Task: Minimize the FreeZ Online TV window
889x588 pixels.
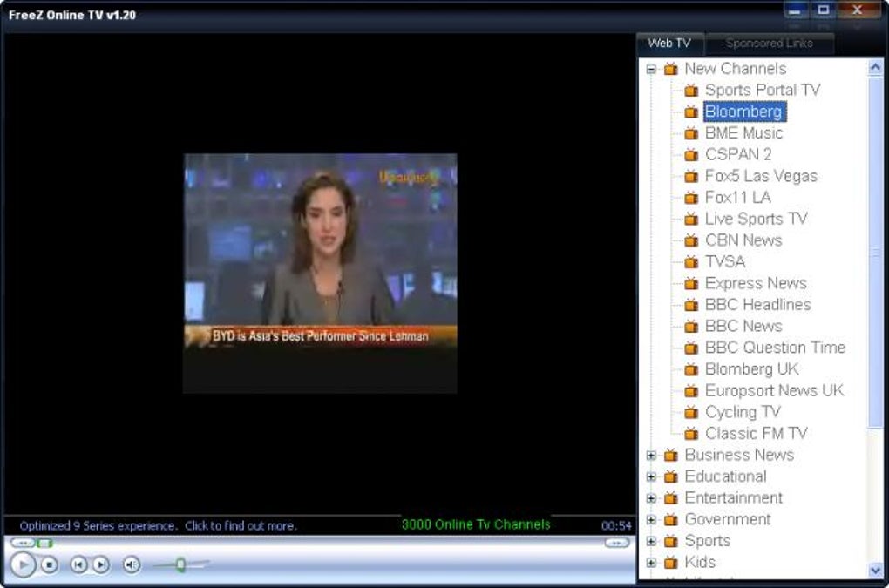Action: click(x=796, y=10)
